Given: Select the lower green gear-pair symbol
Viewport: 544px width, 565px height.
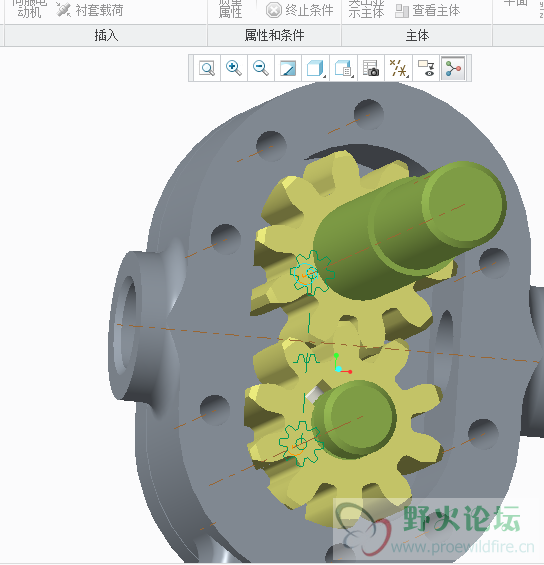Looking at the screenshot, I should [301, 443].
